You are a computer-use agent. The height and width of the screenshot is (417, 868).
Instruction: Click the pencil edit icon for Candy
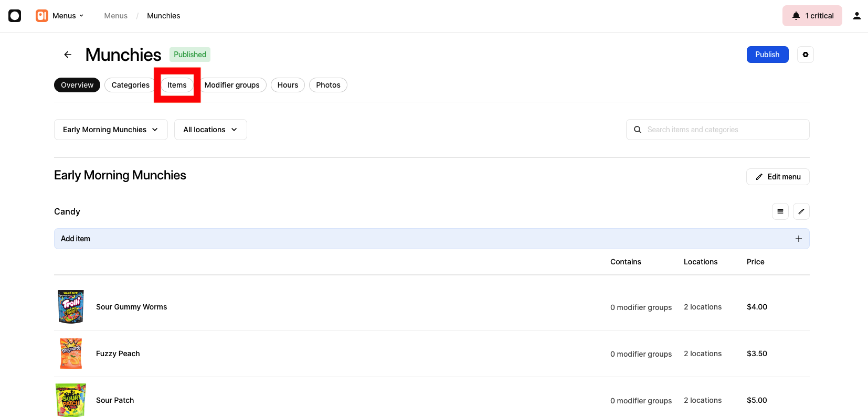point(801,211)
